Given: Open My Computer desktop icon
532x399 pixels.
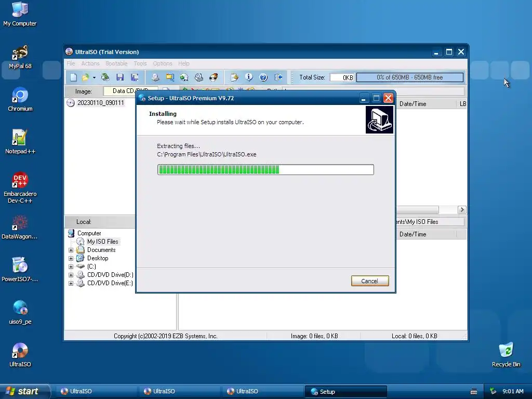Looking at the screenshot, I should tap(20, 14).
